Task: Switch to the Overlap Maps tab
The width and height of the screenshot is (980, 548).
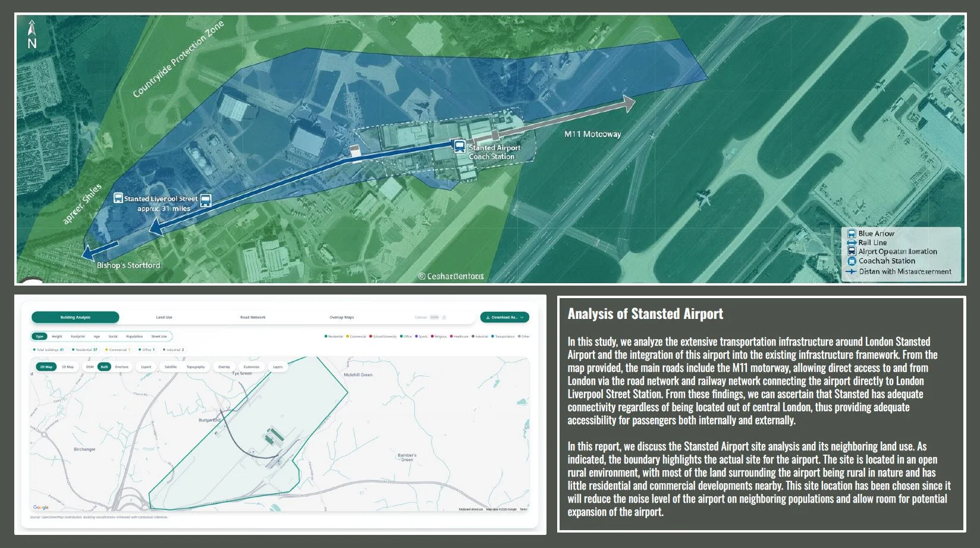Action: [x=342, y=317]
